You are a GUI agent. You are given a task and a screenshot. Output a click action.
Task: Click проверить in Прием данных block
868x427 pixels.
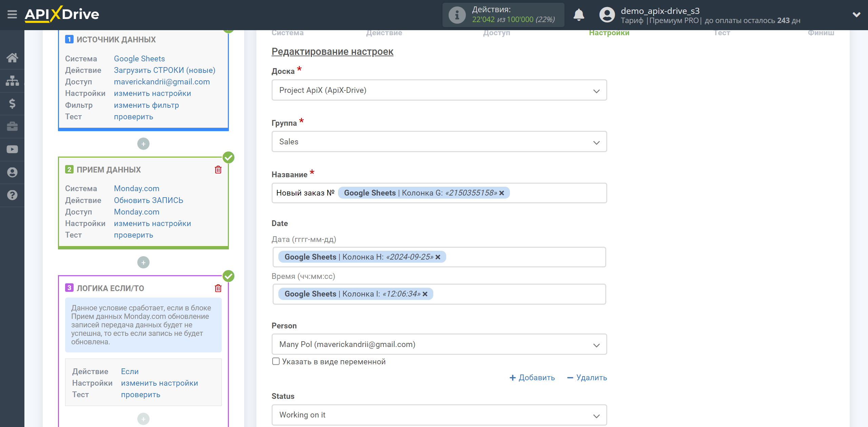[x=133, y=235]
